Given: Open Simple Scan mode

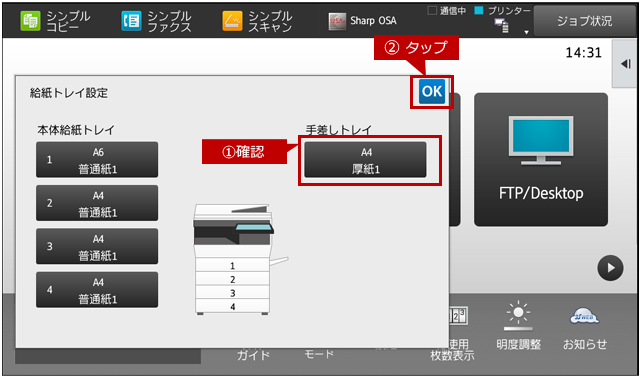Looking at the screenshot, I should pyautogui.click(x=257, y=20).
